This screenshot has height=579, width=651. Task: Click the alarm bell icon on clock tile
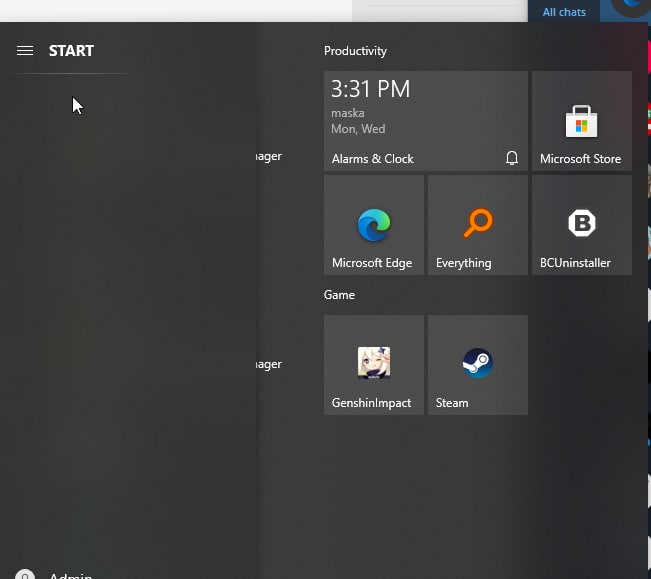coord(512,158)
